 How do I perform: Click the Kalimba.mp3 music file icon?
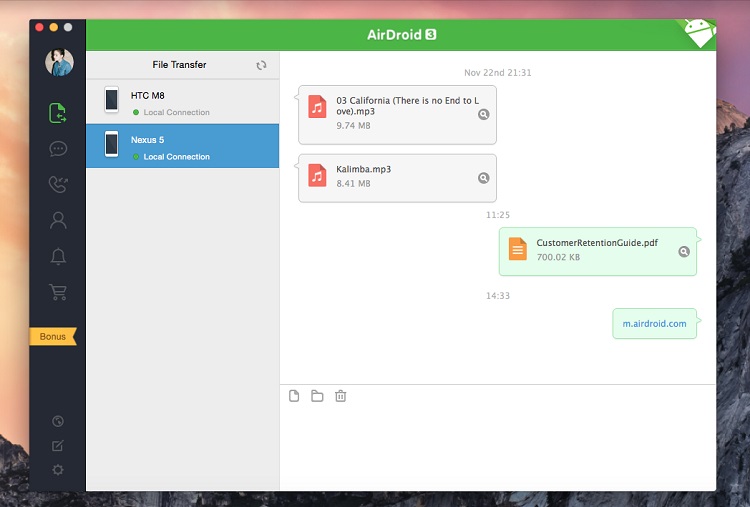[317, 175]
